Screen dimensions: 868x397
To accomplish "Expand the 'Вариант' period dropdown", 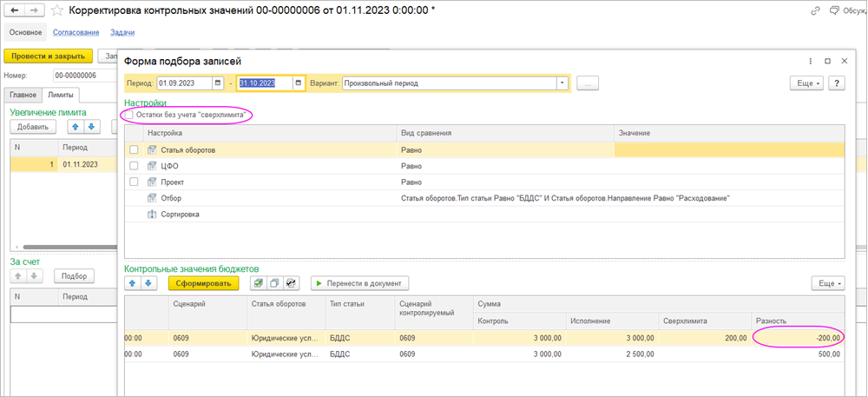I will pos(562,83).
